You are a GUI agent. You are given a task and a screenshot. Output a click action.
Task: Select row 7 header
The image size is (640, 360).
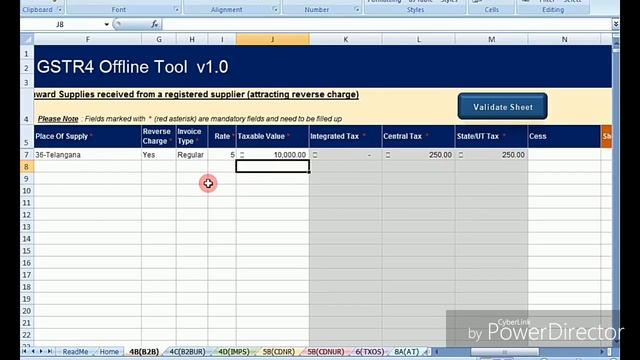click(27, 155)
